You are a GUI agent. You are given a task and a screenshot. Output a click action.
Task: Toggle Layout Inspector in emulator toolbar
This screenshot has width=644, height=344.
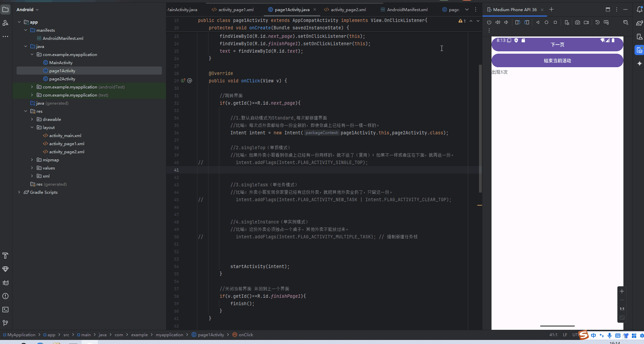tap(626, 22)
